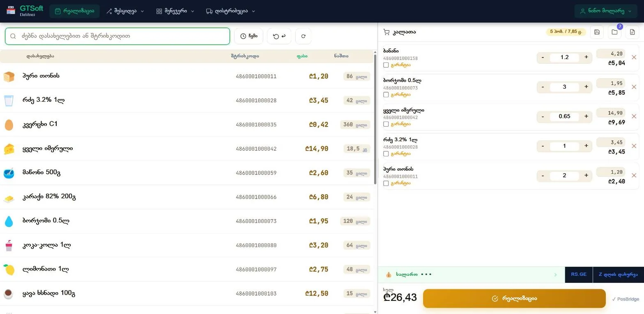
Task: Open the დისტრიბუცია dropdown in navbar
Action: coord(231,11)
